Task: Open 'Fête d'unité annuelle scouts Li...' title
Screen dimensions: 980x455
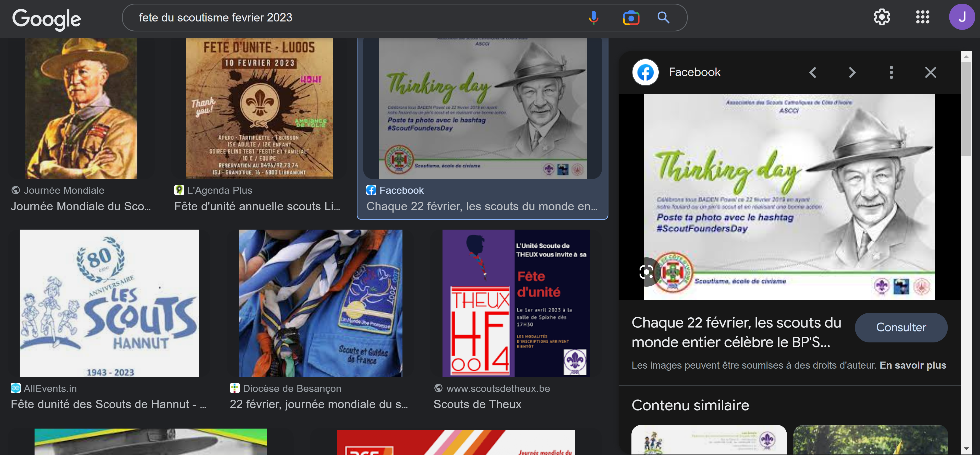Action: 257,206
